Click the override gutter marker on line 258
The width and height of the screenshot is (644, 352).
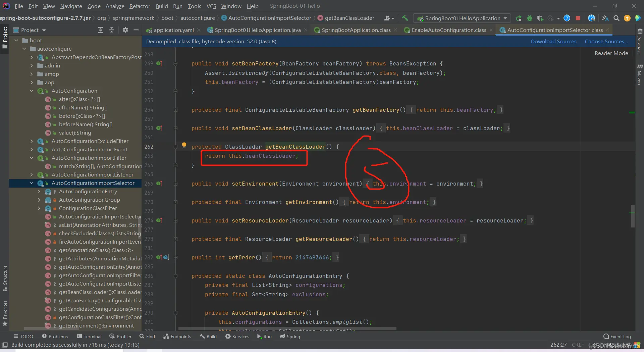159,128
